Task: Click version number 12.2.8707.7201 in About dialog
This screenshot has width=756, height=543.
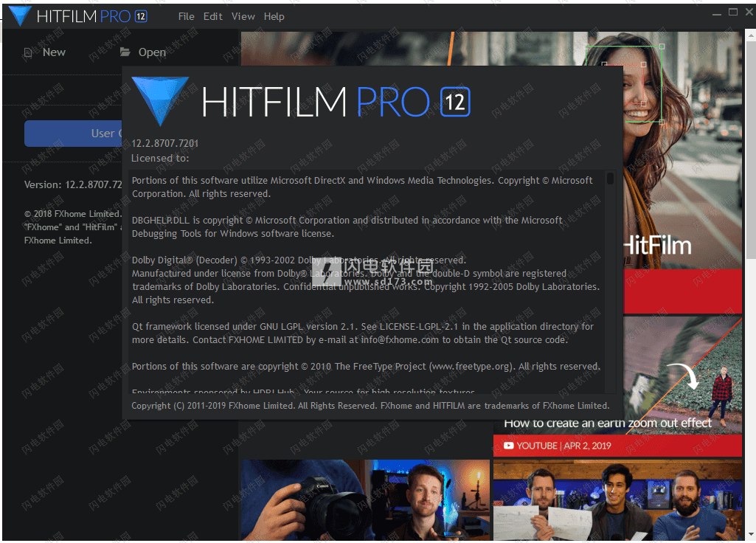Action: [x=165, y=143]
